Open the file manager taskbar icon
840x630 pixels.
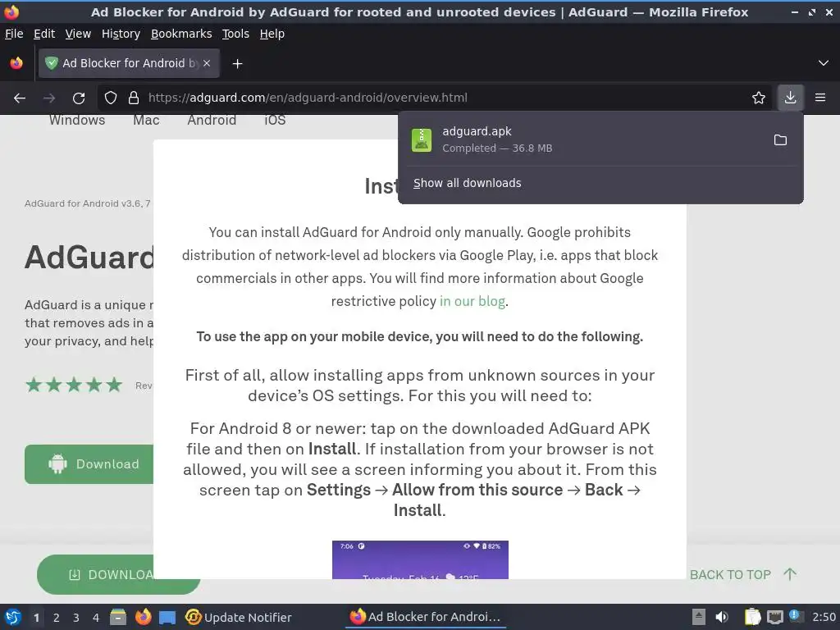point(118,617)
